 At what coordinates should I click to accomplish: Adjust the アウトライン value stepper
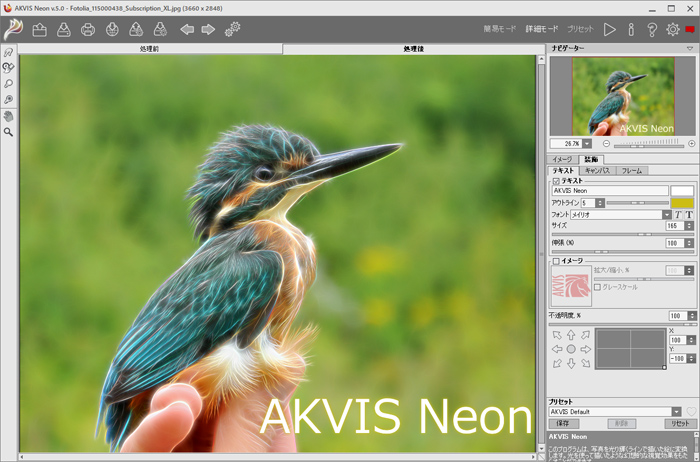pos(600,203)
